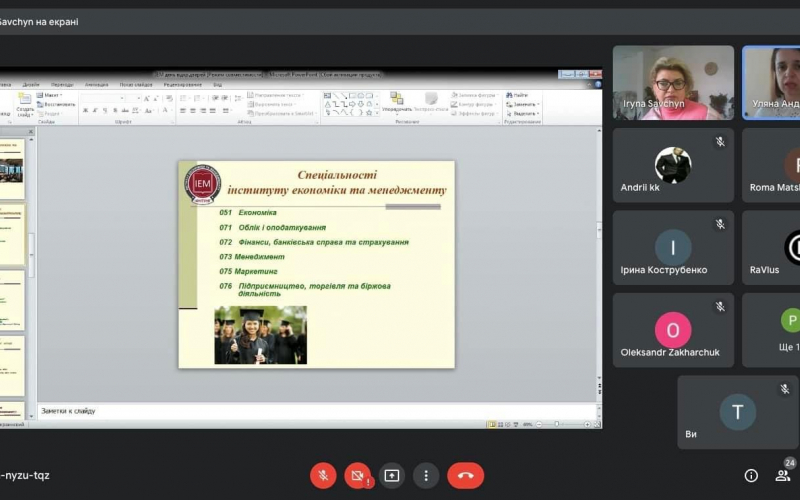This screenshot has height=500, width=800.
Task: Open Выровнять текст dropdown
Action: click(272, 105)
